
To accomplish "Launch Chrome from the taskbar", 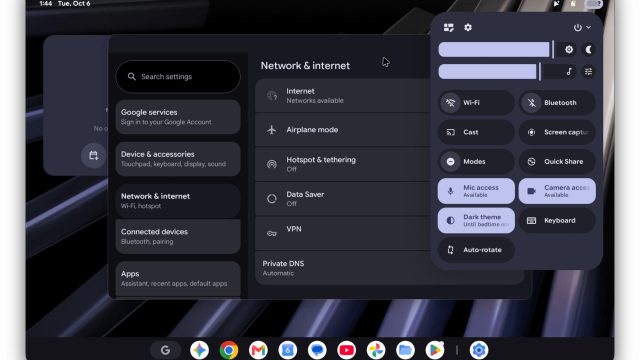I will [x=229, y=350].
